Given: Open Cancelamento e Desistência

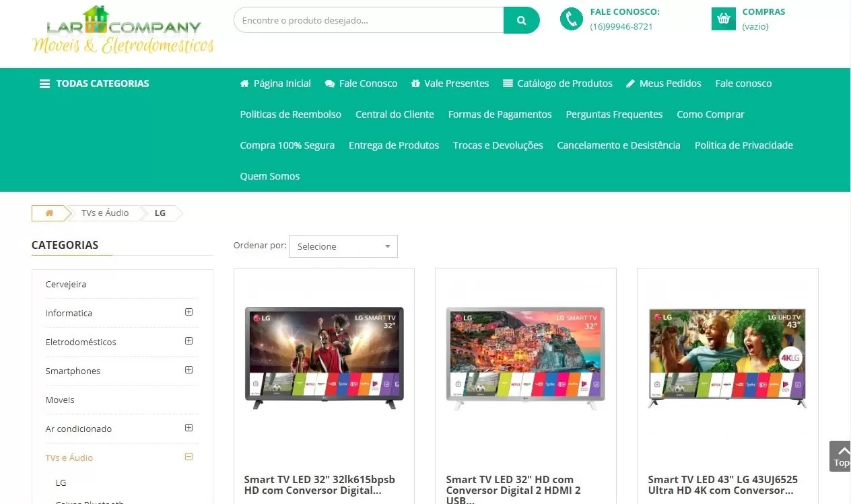Looking at the screenshot, I should click(619, 145).
